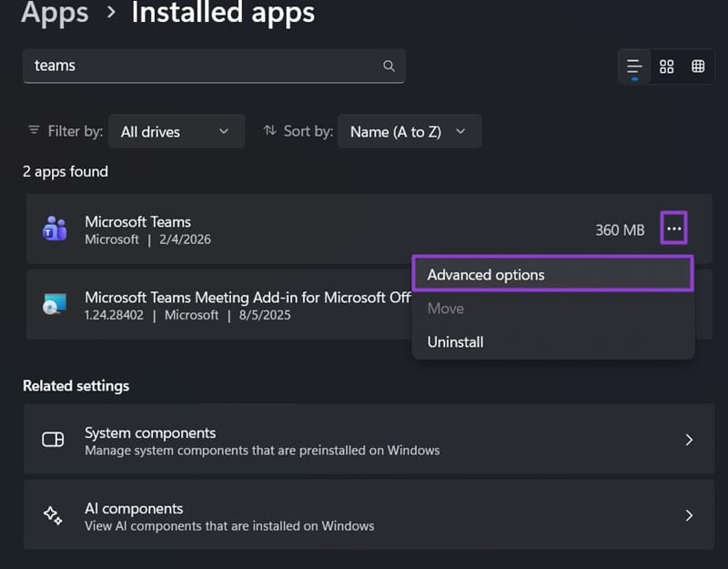Click the System components icon

point(54,440)
